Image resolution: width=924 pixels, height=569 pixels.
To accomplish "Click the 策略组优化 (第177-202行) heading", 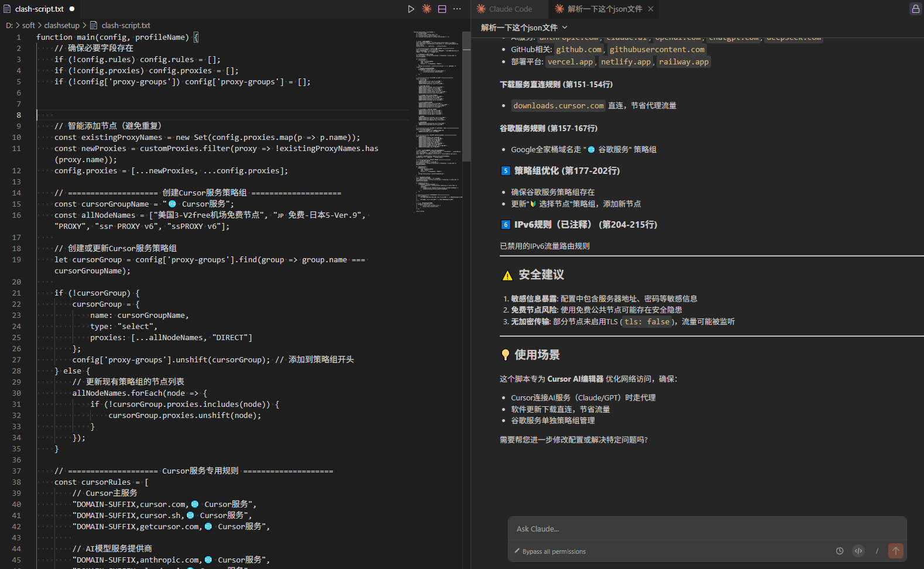I will (x=561, y=171).
